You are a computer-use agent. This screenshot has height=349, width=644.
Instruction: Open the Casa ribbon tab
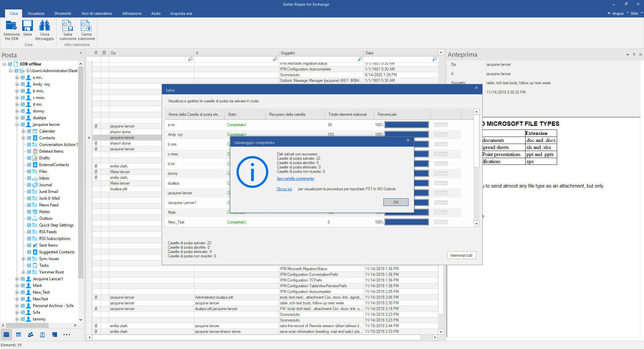coord(14,13)
